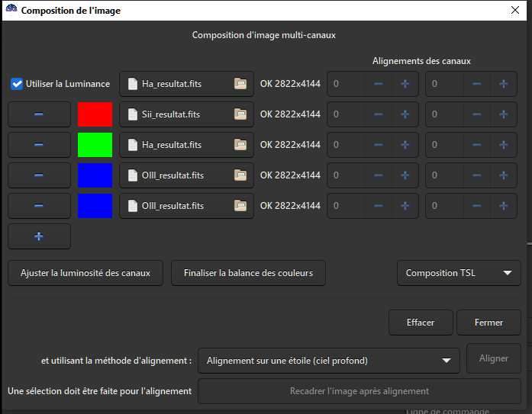
Task: Increase second alignment value in Sii row
Action: 504,114
